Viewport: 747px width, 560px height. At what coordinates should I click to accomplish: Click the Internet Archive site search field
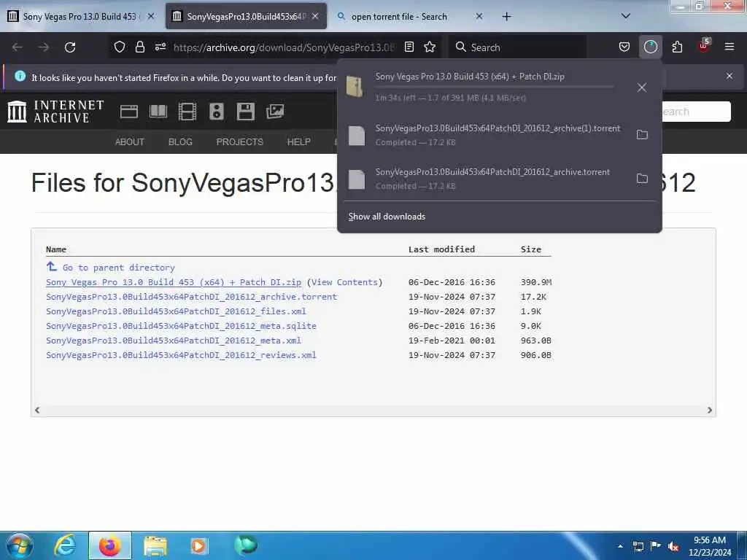pyautogui.click(x=696, y=112)
